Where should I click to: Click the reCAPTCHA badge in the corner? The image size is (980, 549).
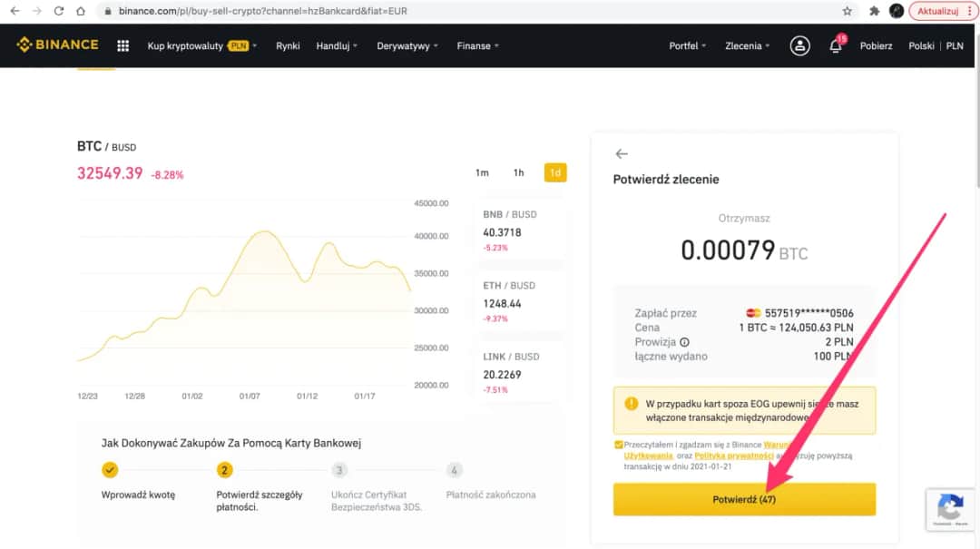(951, 510)
